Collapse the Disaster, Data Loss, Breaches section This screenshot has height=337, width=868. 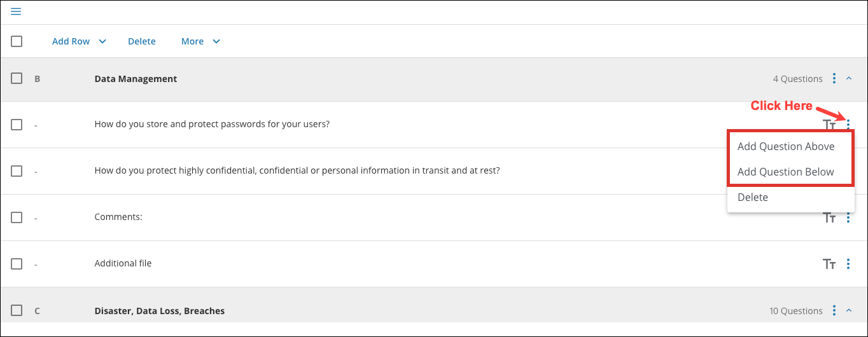849,311
